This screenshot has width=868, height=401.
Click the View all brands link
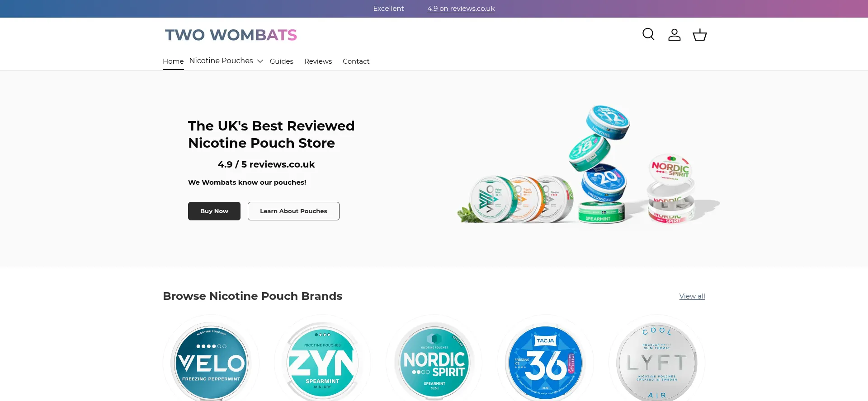[692, 296]
